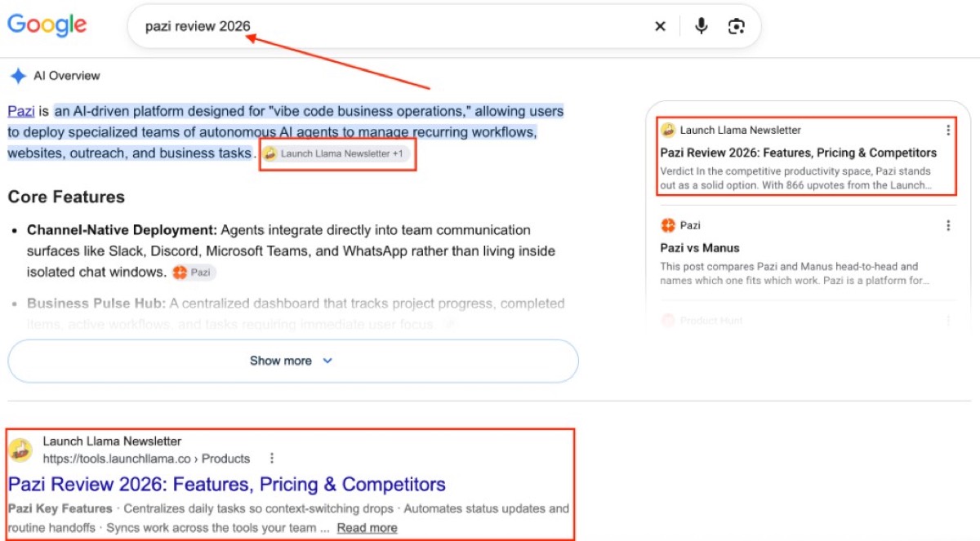The image size is (980, 541).
Task: Expand the AI Overview with Show more
Action: tap(292, 361)
